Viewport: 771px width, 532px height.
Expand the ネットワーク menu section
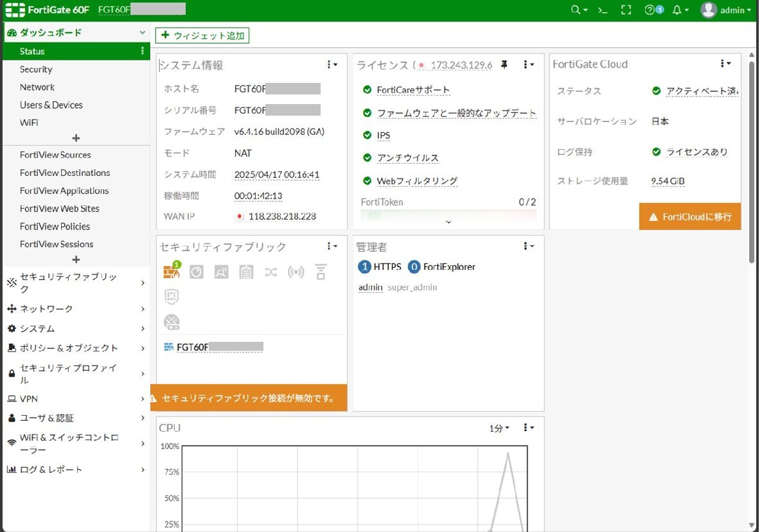(75, 309)
